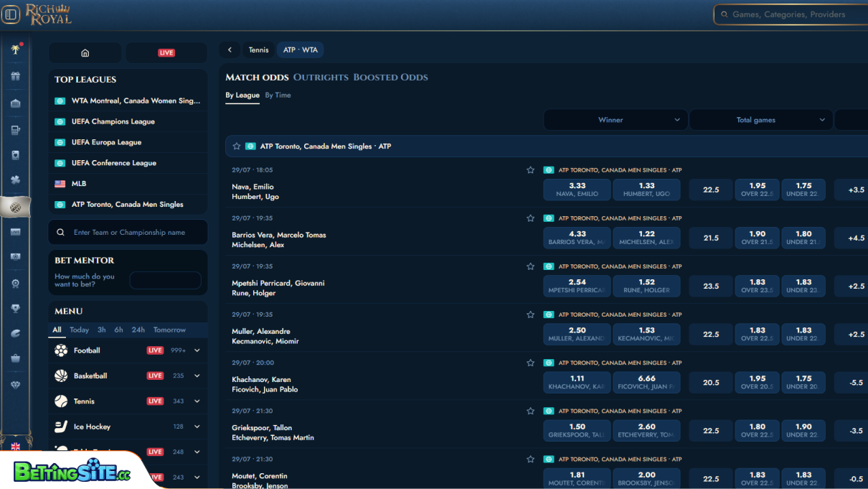Image resolution: width=868 pixels, height=489 pixels.
Task: Select the diamond VIP icon in the sidebar
Action: tap(16, 383)
